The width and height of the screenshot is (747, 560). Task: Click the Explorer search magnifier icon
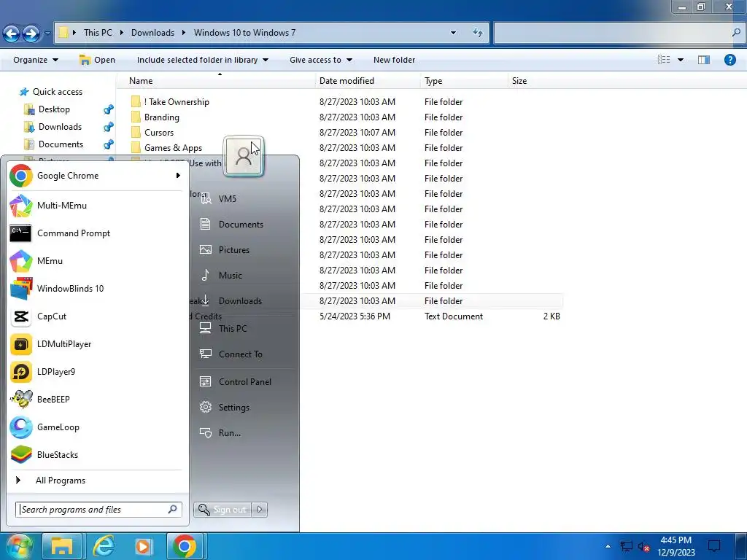736,32
